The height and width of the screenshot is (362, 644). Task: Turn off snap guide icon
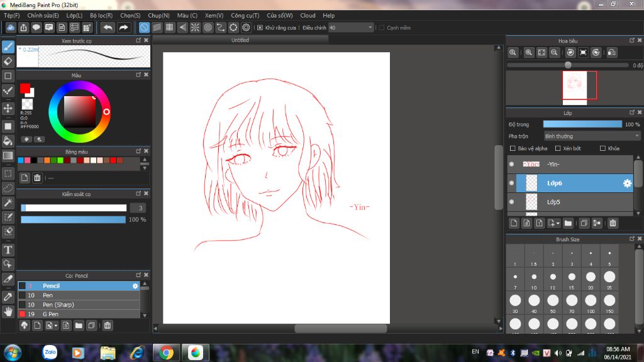(x=144, y=28)
